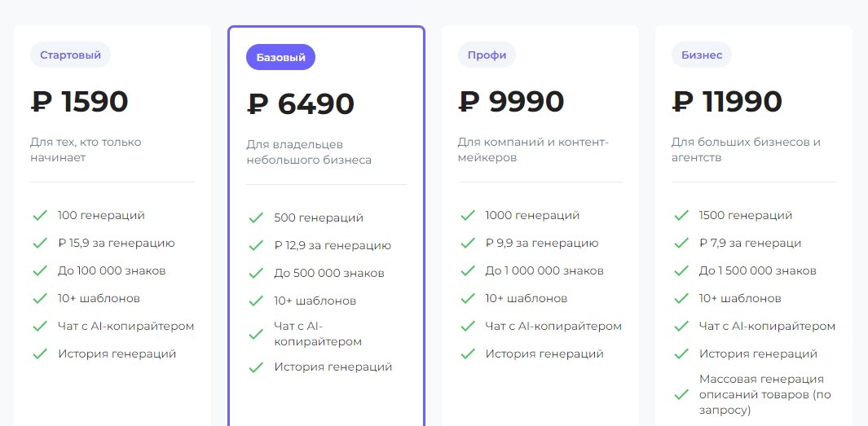Click the ₽ 1590 price heading

coord(80,102)
